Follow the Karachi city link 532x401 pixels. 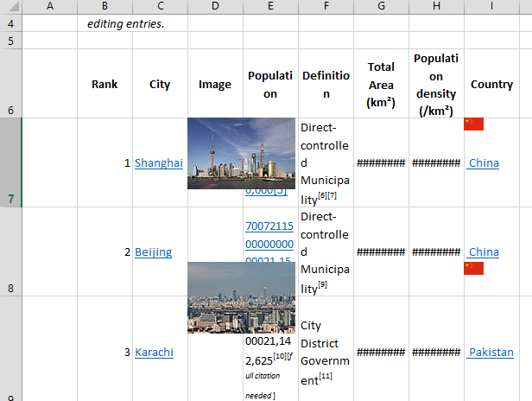coord(154,352)
